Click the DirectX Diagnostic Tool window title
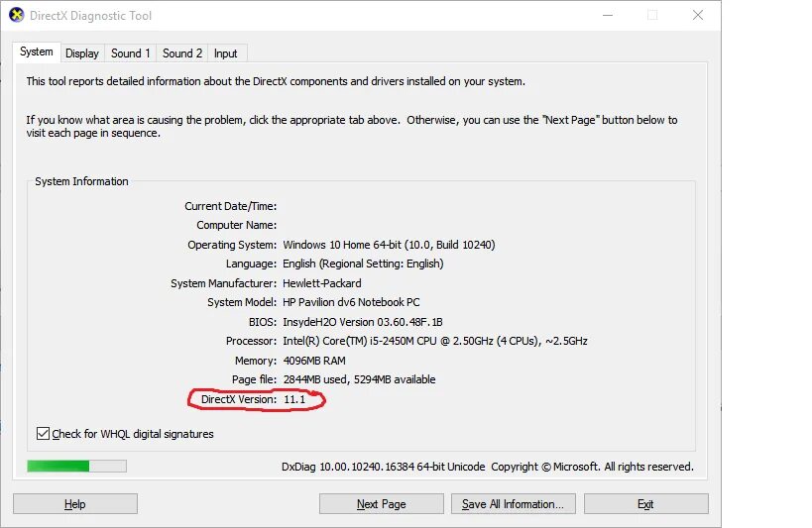Viewport: 812px width, 528px height. point(90,16)
